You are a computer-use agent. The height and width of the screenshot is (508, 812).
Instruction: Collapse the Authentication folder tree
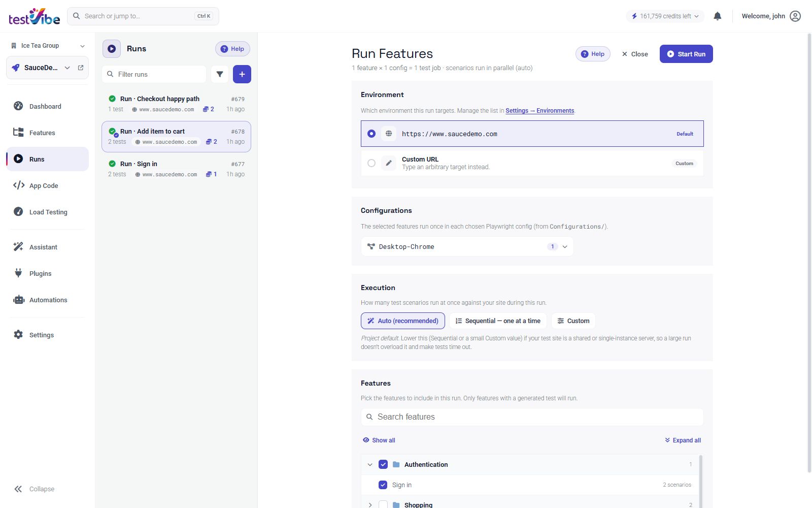(370, 464)
